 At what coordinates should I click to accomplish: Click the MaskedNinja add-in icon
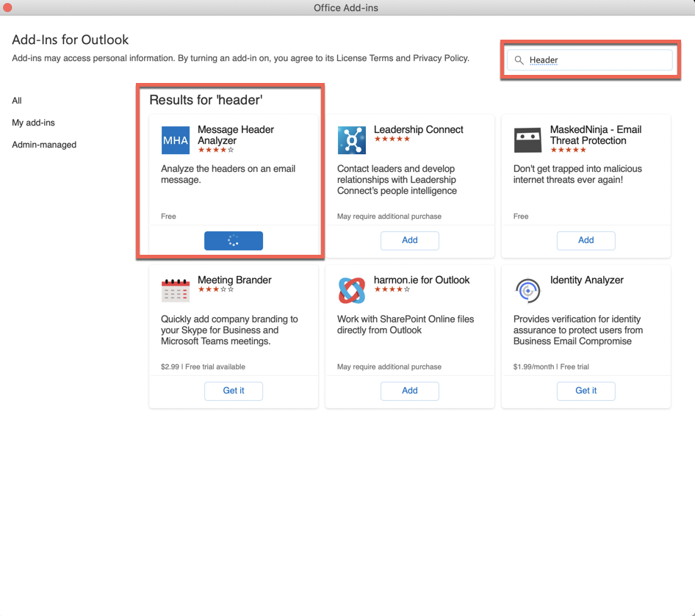point(527,140)
